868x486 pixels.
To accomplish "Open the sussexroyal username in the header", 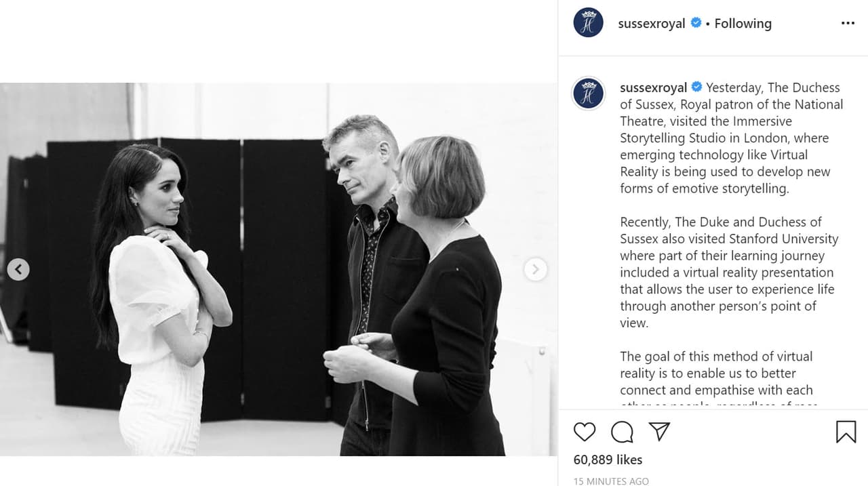I will (652, 23).
